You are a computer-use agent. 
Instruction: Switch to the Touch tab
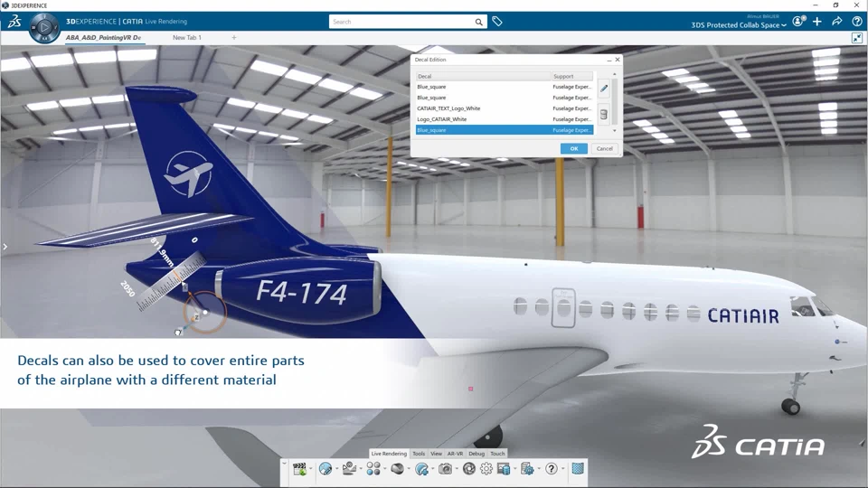click(497, 454)
